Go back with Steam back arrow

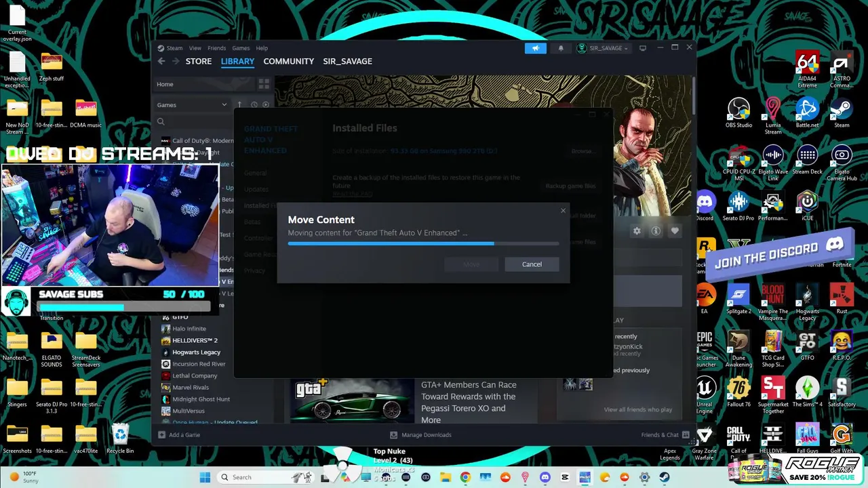pyautogui.click(x=161, y=61)
